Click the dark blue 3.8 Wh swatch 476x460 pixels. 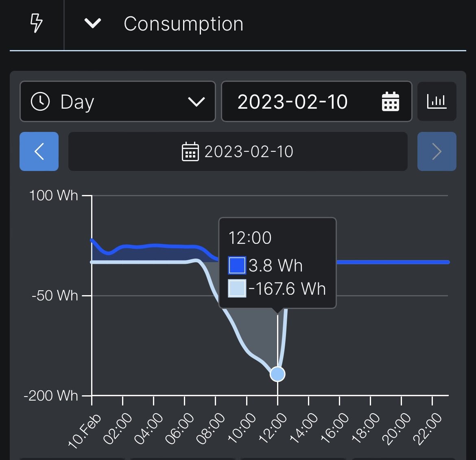(x=237, y=265)
